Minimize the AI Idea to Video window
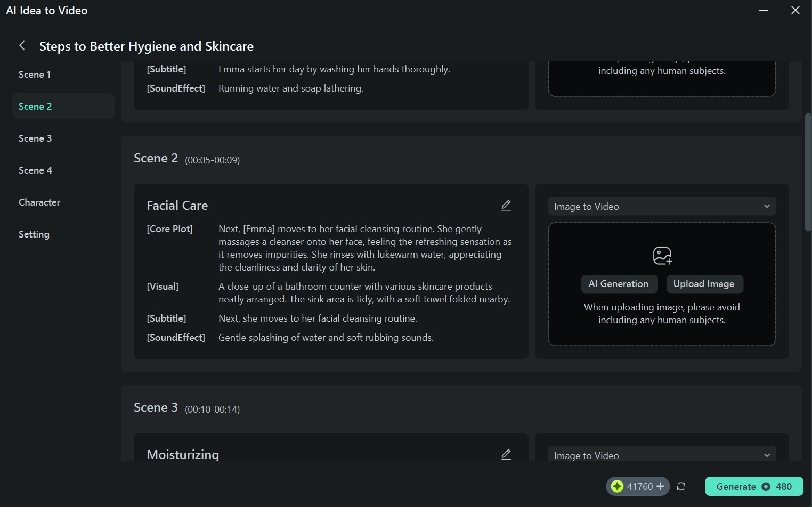Screen dimensions: 812x507 pyautogui.click(x=764, y=11)
